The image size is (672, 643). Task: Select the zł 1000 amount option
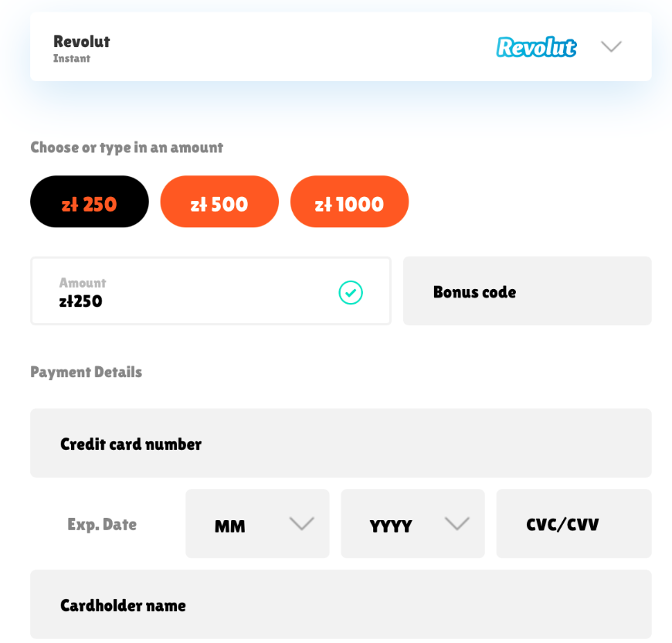point(350,202)
